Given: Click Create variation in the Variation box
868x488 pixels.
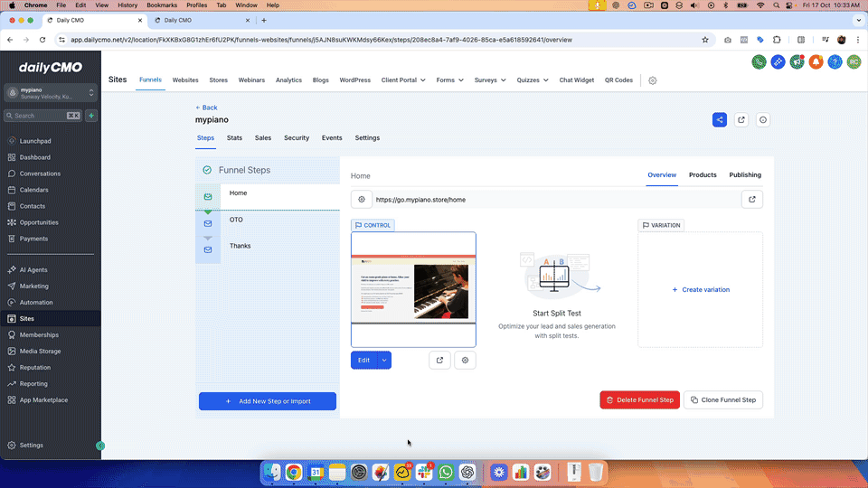Looking at the screenshot, I should tap(701, 290).
